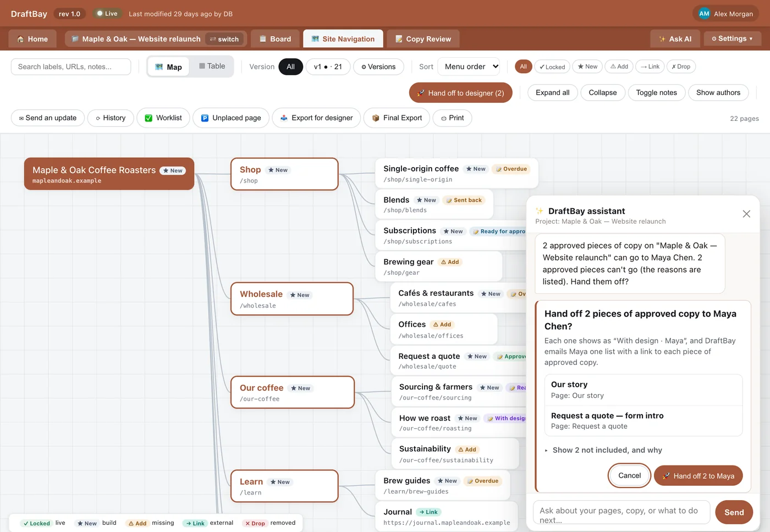Switch to the Board tab
The width and height of the screenshot is (770, 532).
[x=275, y=39]
